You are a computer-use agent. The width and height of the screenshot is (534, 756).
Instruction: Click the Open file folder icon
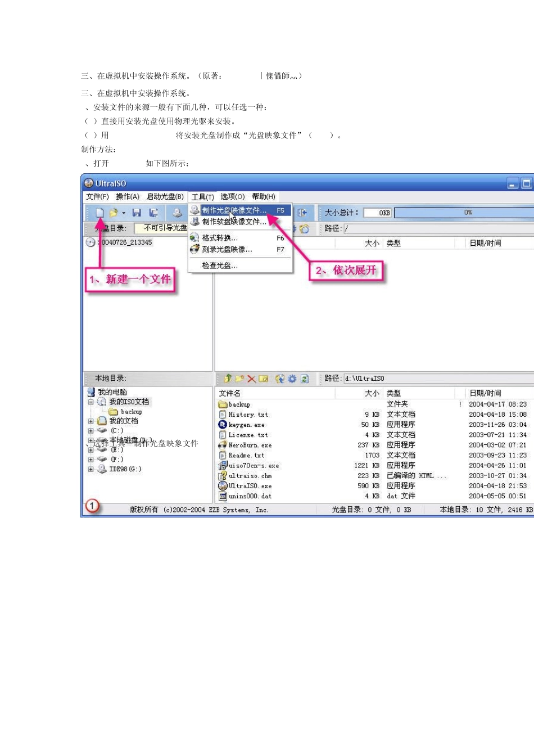pyautogui.click(x=114, y=213)
